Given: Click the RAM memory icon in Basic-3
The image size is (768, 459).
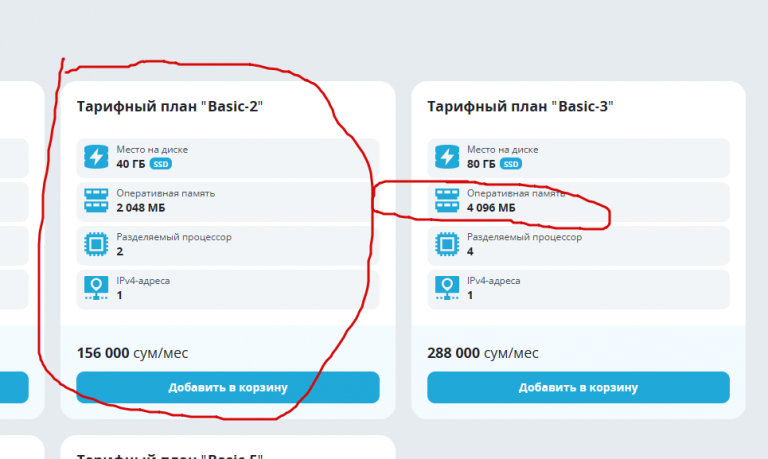Looking at the screenshot, I should pyautogui.click(x=447, y=200).
